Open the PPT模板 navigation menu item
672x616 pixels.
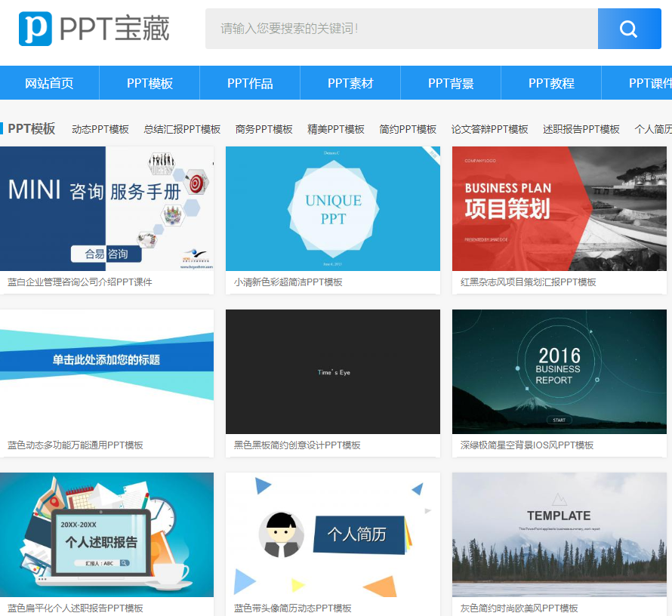point(150,83)
